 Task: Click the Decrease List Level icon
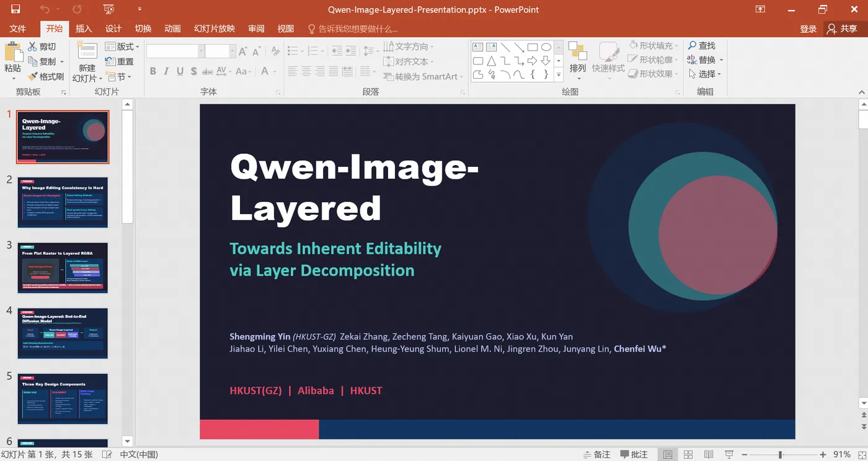tap(337, 51)
